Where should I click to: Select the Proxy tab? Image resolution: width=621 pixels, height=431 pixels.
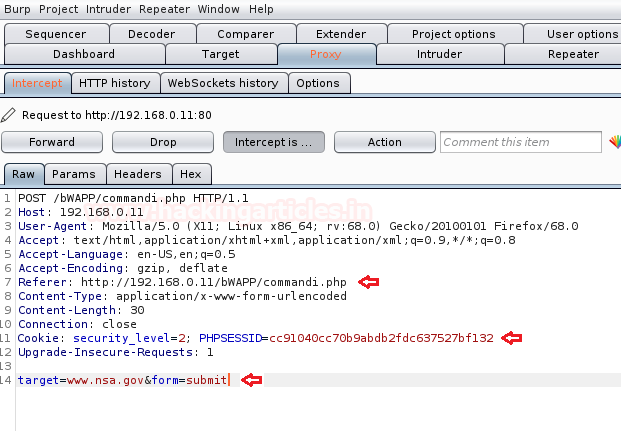(x=326, y=54)
